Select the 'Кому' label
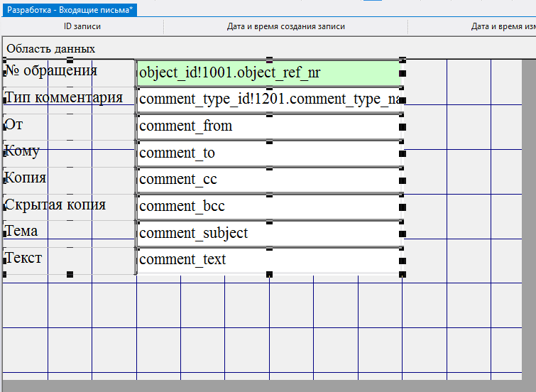536x392 pixels. (x=22, y=151)
